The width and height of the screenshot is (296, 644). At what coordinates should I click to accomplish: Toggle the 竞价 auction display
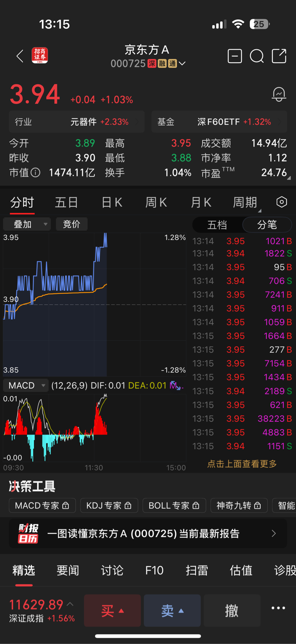coord(72,224)
